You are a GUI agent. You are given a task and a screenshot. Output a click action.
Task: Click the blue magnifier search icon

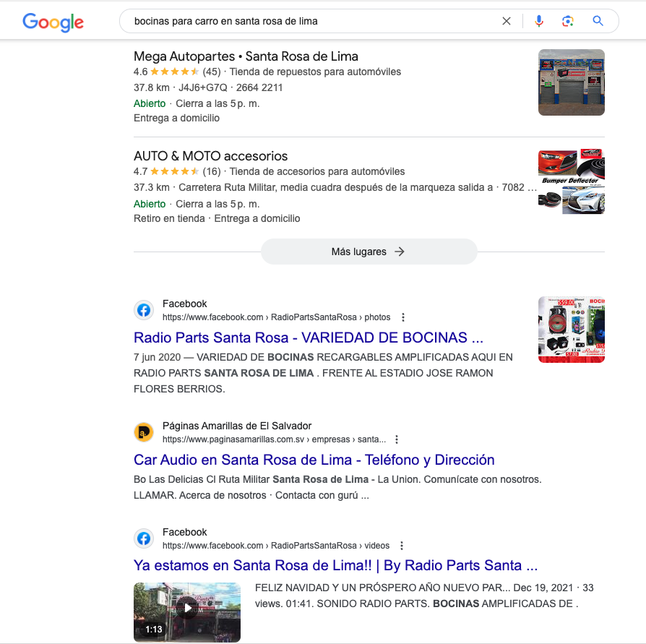click(598, 21)
